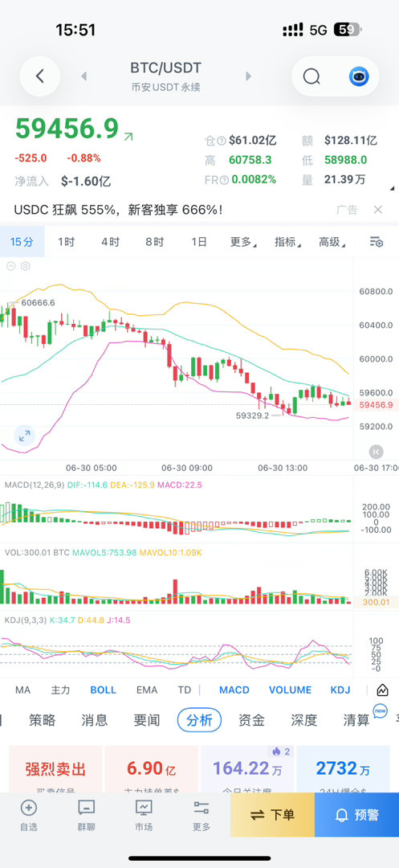
Task: Select the 4时 timeframe
Action: [x=111, y=242]
